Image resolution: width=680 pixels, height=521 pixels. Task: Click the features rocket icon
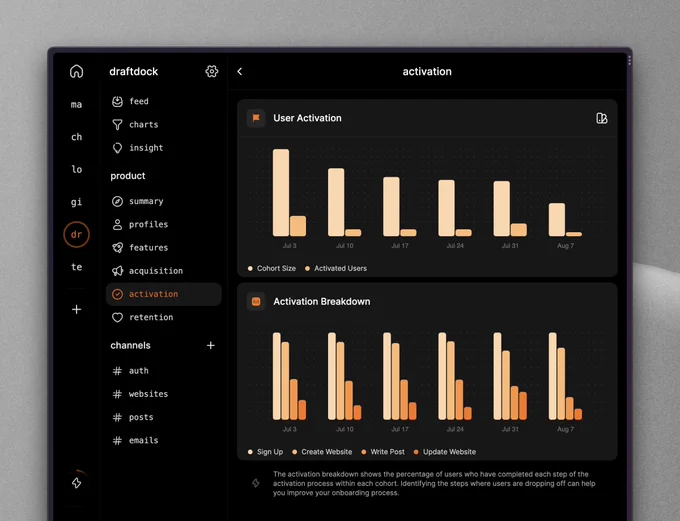pos(117,248)
